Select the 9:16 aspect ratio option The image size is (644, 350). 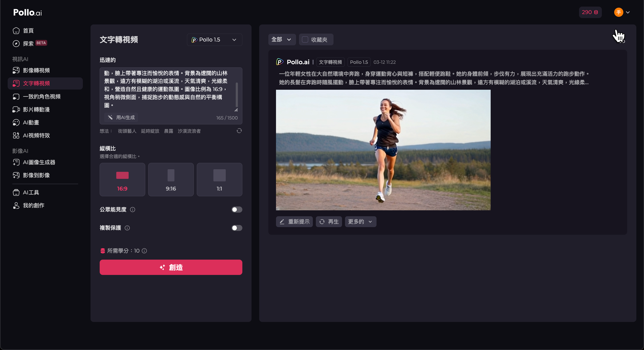tap(171, 179)
